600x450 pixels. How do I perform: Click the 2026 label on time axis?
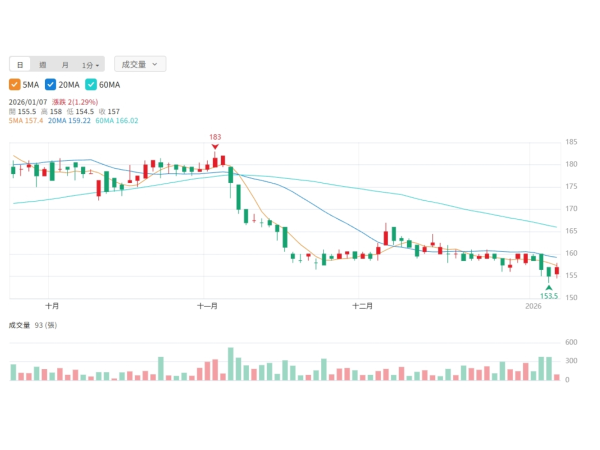[x=535, y=306]
